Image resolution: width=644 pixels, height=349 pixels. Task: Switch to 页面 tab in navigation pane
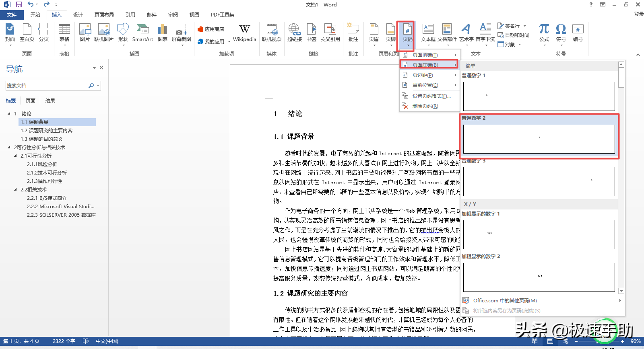tap(31, 101)
